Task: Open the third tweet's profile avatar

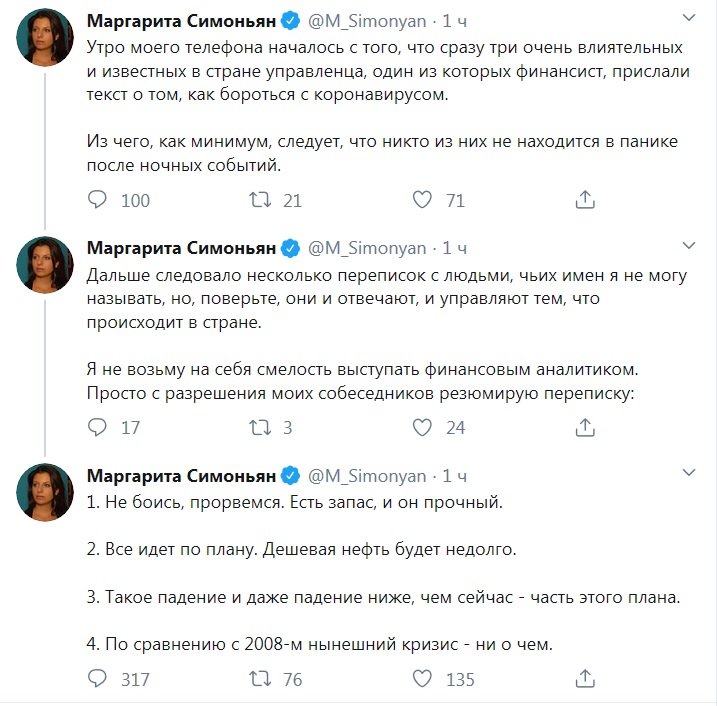Action: pyautogui.click(x=45, y=492)
